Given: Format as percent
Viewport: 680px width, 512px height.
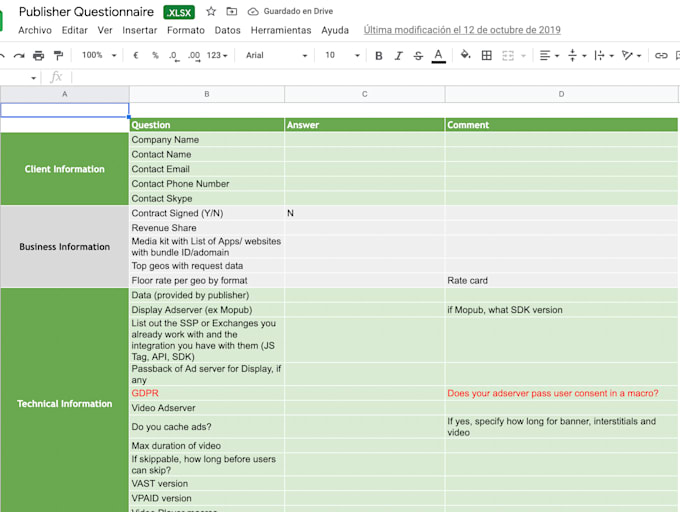Looking at the screenshot, I should point(155,55).
